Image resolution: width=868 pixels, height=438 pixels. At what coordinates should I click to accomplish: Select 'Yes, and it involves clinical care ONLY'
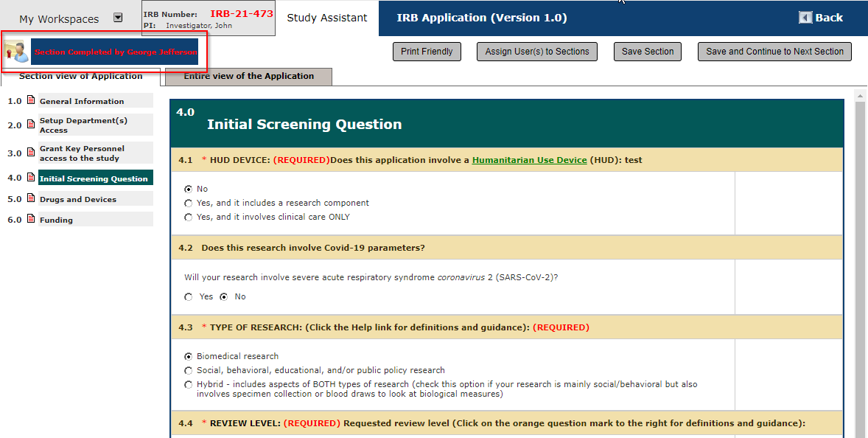click(x=188, y=217)
